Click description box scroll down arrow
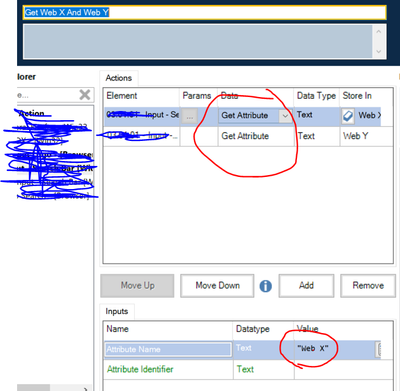Image resolution: width=400 pixels, height=391 pixels. [x=379, y=52]
